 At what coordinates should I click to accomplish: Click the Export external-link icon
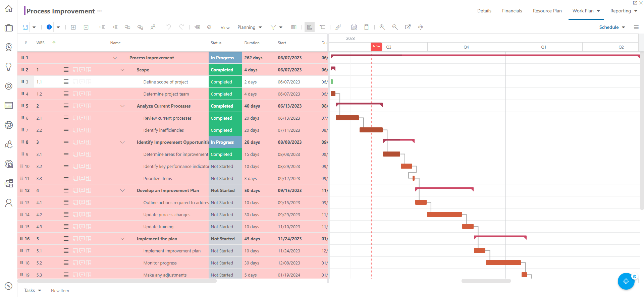pos(408,27)
